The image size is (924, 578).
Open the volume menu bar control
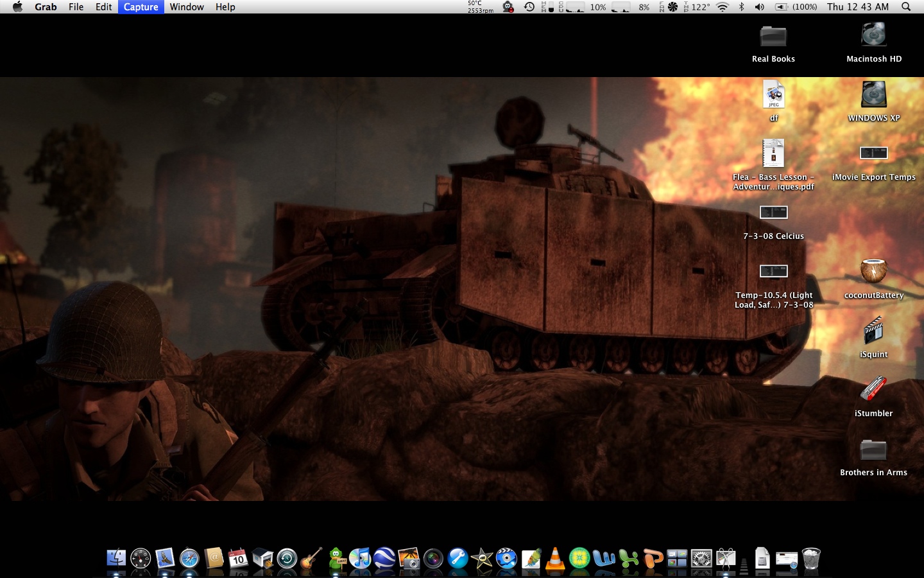[x=760, y=7]
